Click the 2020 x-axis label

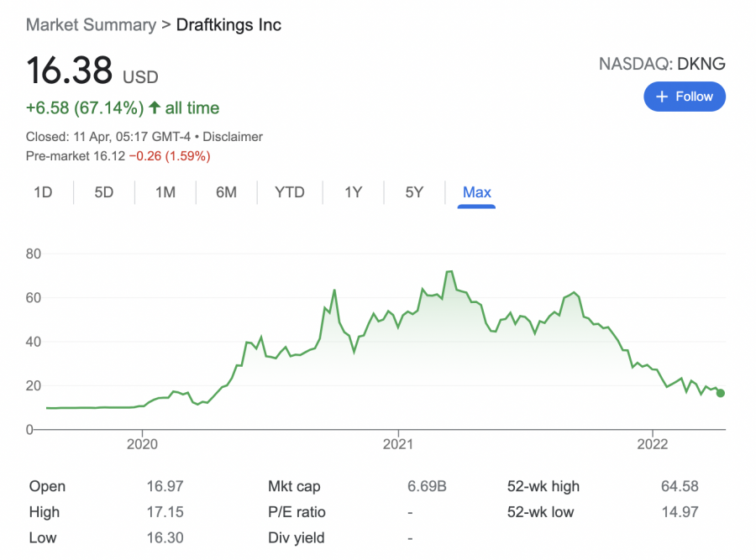(142, 444)
